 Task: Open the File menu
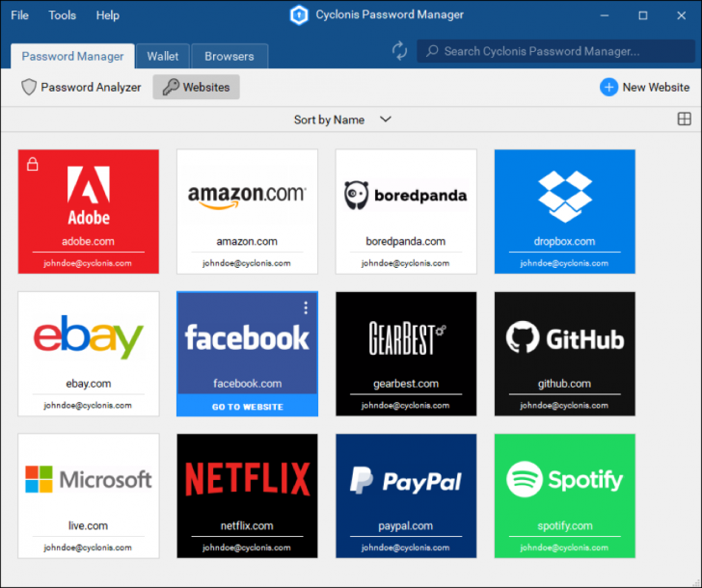tap(19, 15)
